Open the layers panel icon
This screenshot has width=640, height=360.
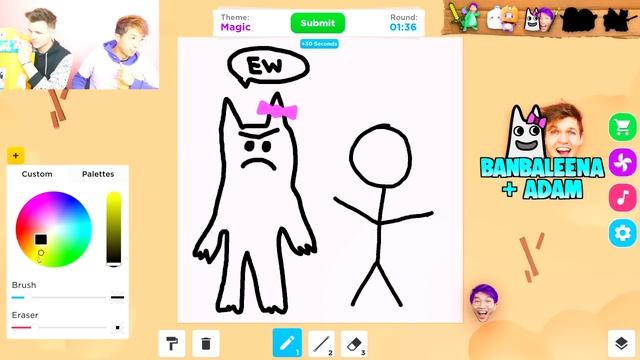[x=621, y=343]
